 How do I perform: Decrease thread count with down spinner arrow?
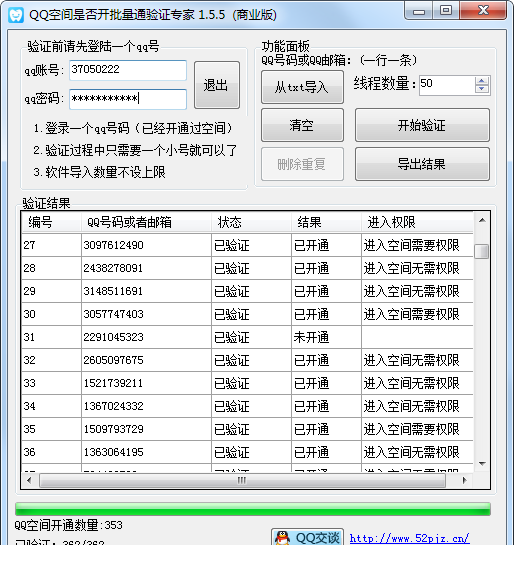(481, 89)
